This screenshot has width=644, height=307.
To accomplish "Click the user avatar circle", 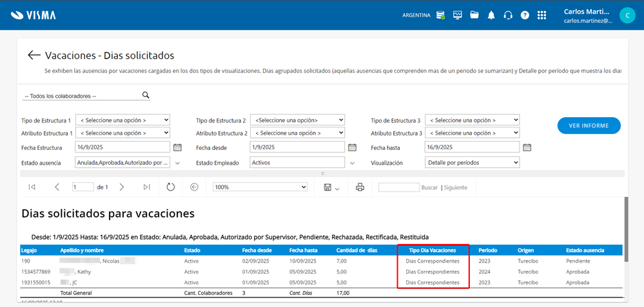I will 627,15.
